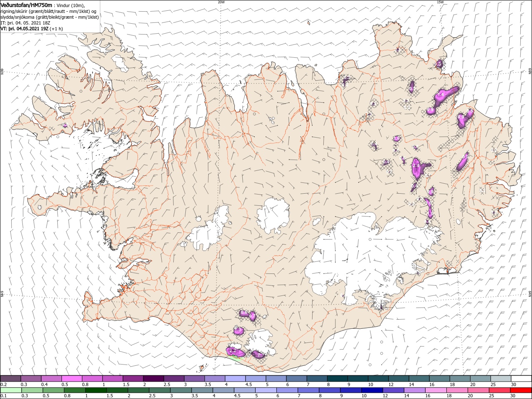Click the deep navy blue swatch between 10 and 12

(372, 390)
